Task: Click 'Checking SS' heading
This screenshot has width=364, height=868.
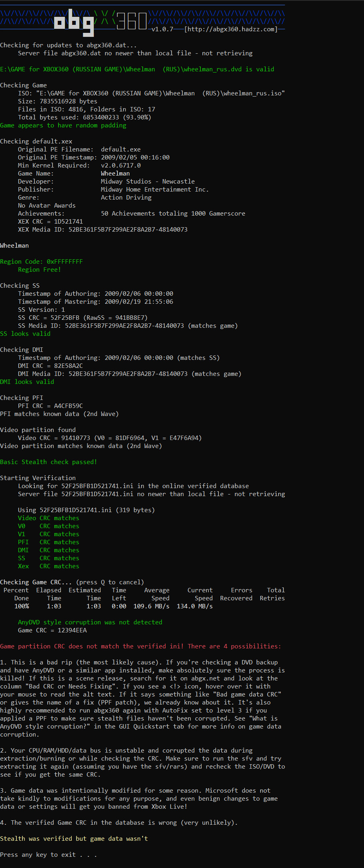Action: 20,286
